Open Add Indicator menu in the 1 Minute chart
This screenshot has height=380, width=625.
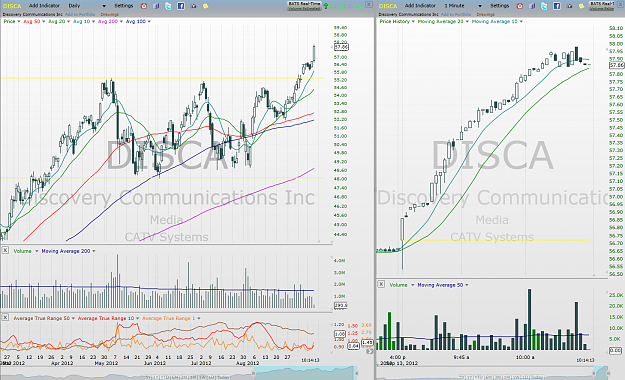tap(420, 6)
